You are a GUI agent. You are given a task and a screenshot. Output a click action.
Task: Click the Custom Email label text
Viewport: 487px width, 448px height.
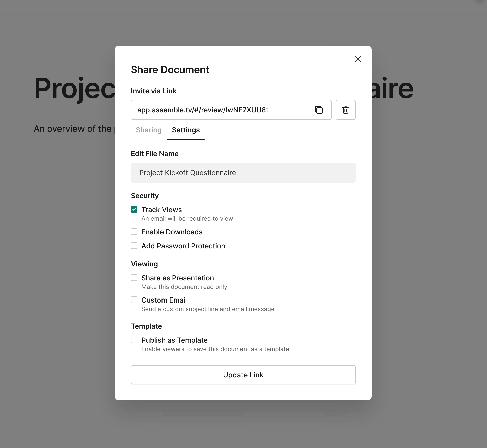pyautogui.click(x=164, y=300)
